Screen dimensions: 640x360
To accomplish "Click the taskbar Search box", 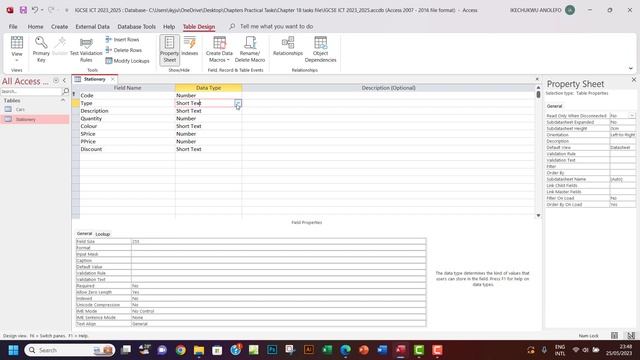I will tap(70, 350).
